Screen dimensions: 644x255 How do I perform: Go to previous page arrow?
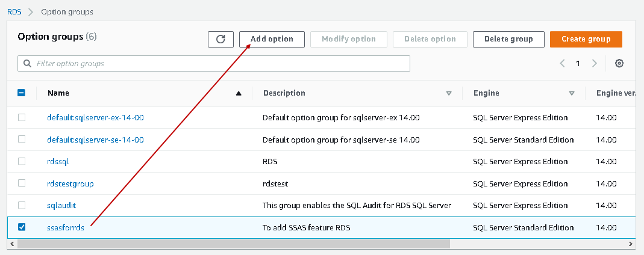pyautogui.click(x=562, y=64)
